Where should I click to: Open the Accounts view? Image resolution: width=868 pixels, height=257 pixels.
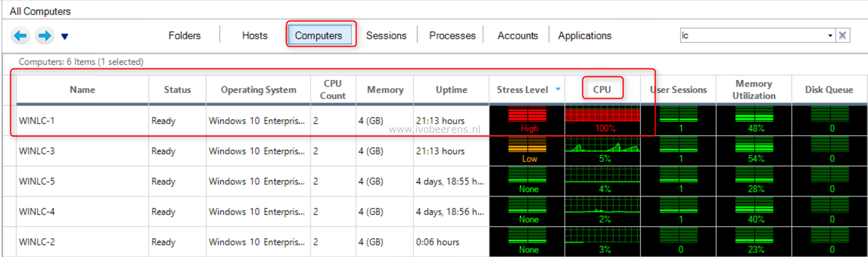tap(518, 36)
